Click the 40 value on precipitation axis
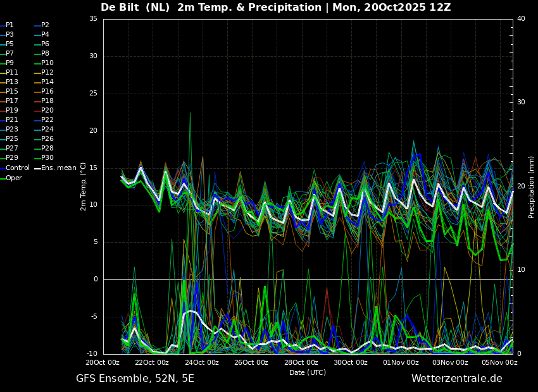The image size is (538, 392). tap(521, 19)
